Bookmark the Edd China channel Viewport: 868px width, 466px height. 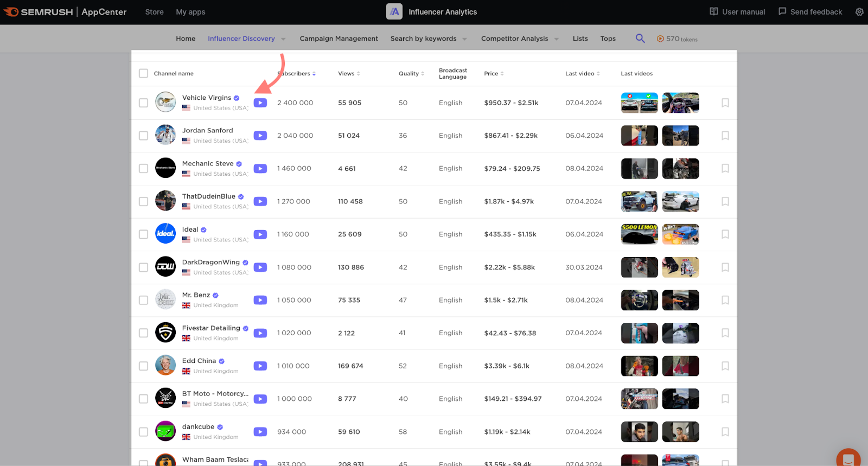(x=725, y=366)
